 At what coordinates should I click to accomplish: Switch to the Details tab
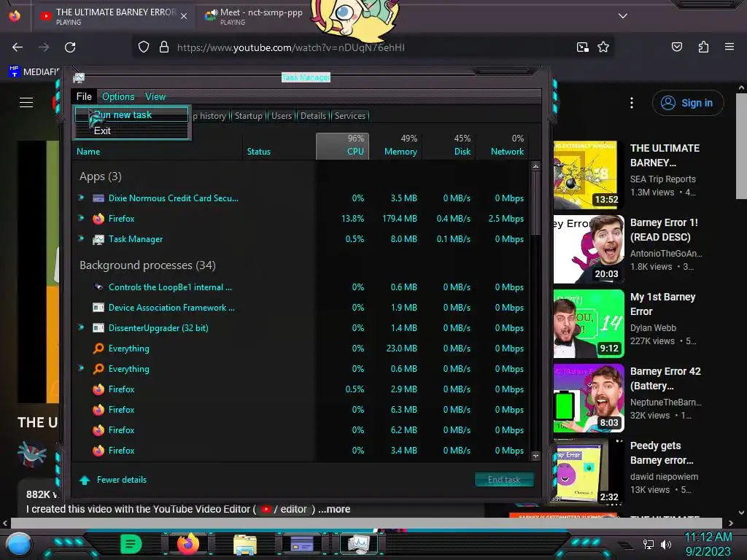click(313, 116)
